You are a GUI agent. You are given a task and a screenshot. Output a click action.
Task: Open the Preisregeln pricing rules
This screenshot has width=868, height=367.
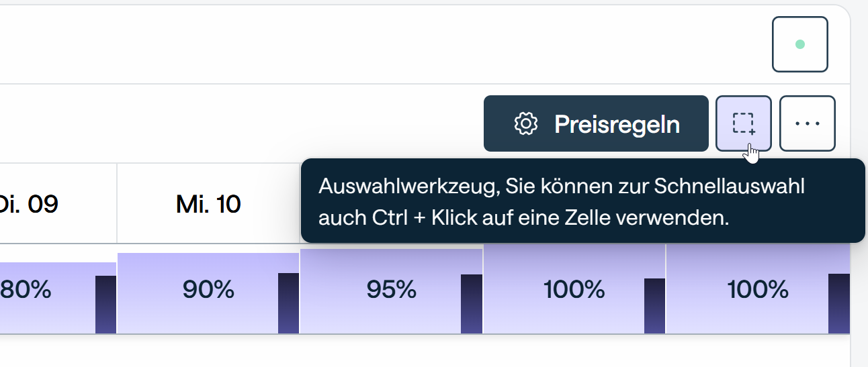pyautogui.click(x=596, y=123)
